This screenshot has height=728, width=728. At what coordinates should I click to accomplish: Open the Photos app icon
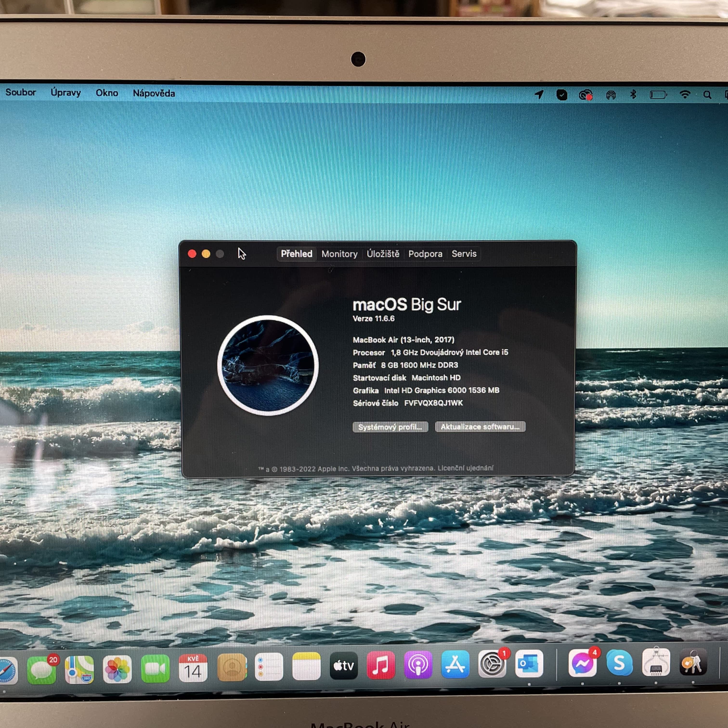coord(117,669)
